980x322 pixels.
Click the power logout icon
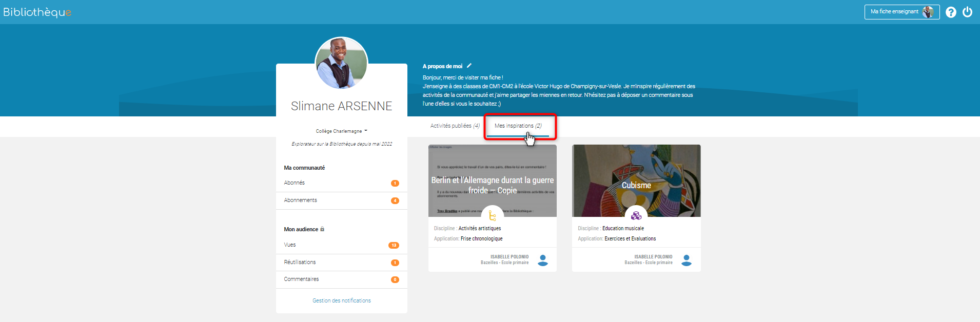[x=967, y=12]
